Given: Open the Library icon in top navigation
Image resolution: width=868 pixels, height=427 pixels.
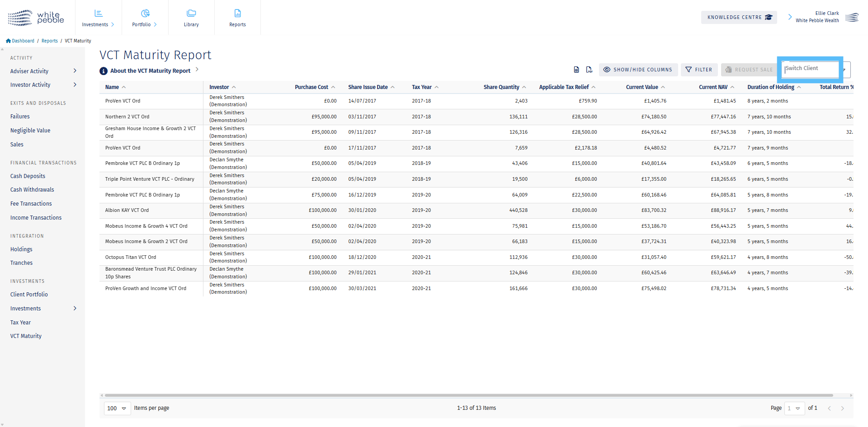Looking at the screenshot, I should coord(191,14).
